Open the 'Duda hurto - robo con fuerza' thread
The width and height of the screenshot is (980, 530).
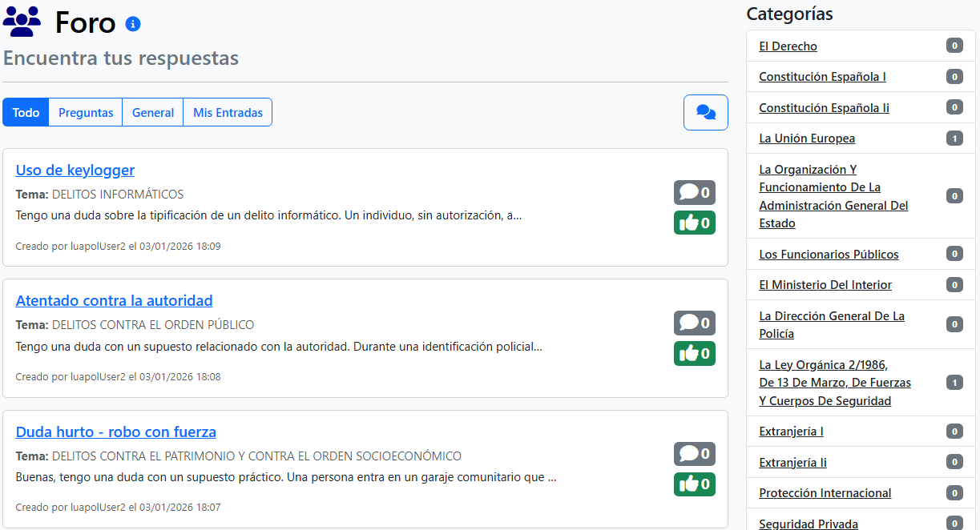[x=115, y=432]
